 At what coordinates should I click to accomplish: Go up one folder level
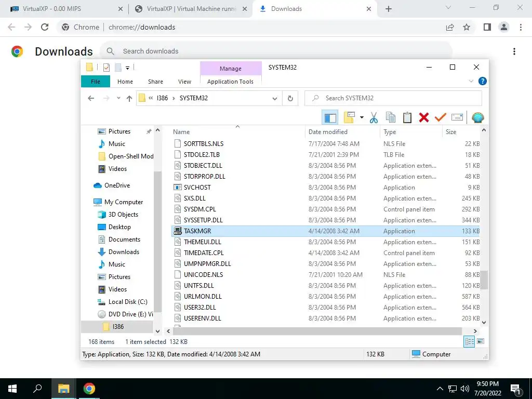tap(129, 98)
